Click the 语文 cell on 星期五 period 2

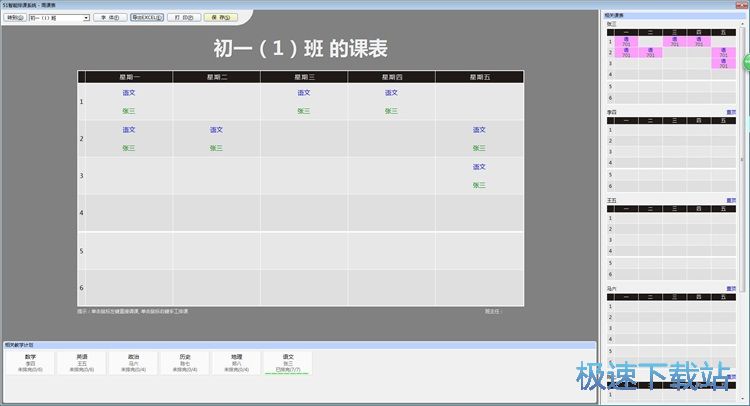[x=479, y=139]
